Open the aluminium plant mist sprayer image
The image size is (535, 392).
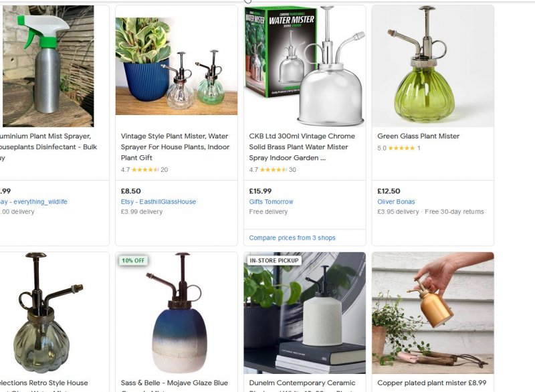pos(48,66)
